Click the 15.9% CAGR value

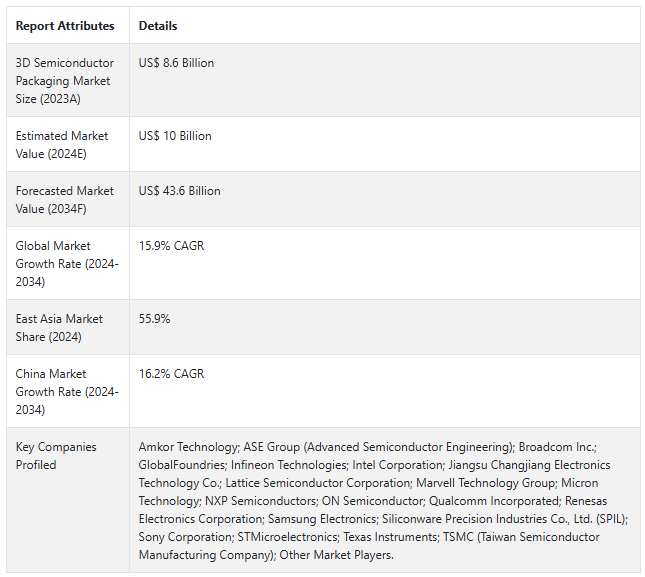pyautogui.click(x=171, y=246)
